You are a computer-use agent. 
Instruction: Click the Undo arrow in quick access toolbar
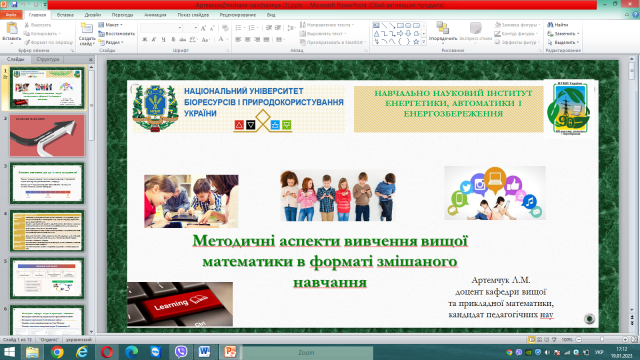pyautogui.click(x=23, y=4)
